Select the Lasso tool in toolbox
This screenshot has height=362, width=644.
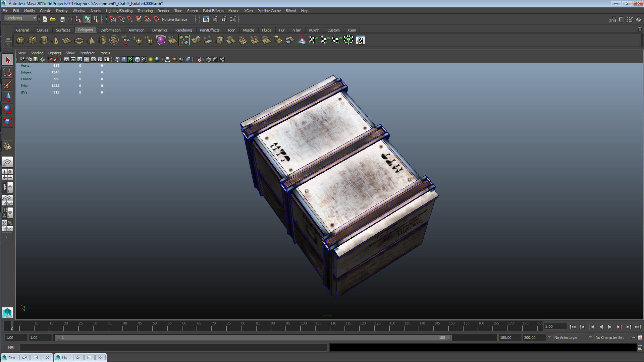click(7, 72)
